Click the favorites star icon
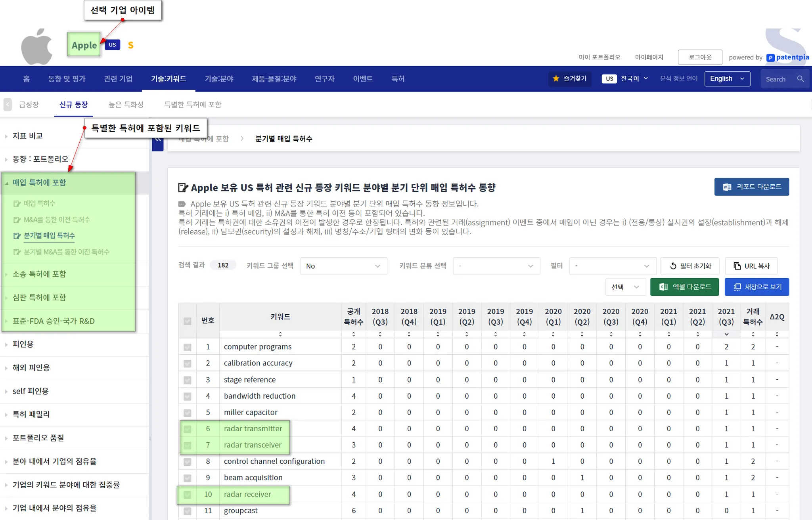This screenshot has width=812, height=520. [x=556, y=78]
